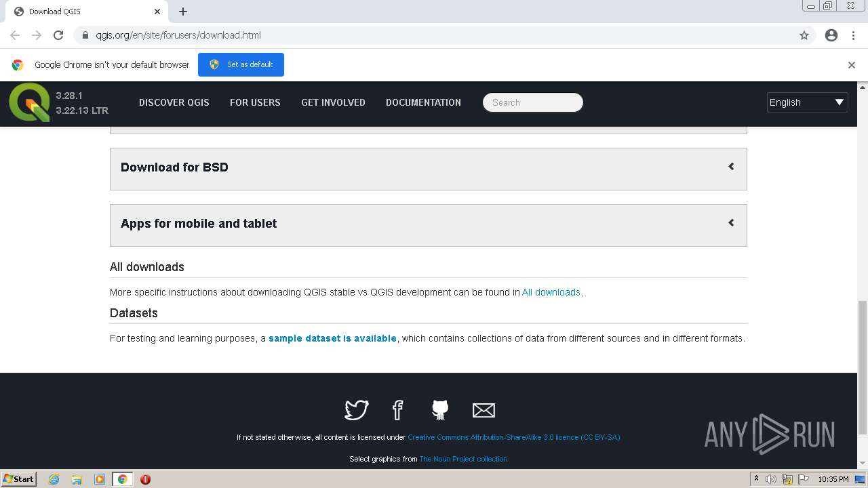Open a new browser tab
Image resolution: width=868 pixels, height=488 pixels.
(183, 12)
